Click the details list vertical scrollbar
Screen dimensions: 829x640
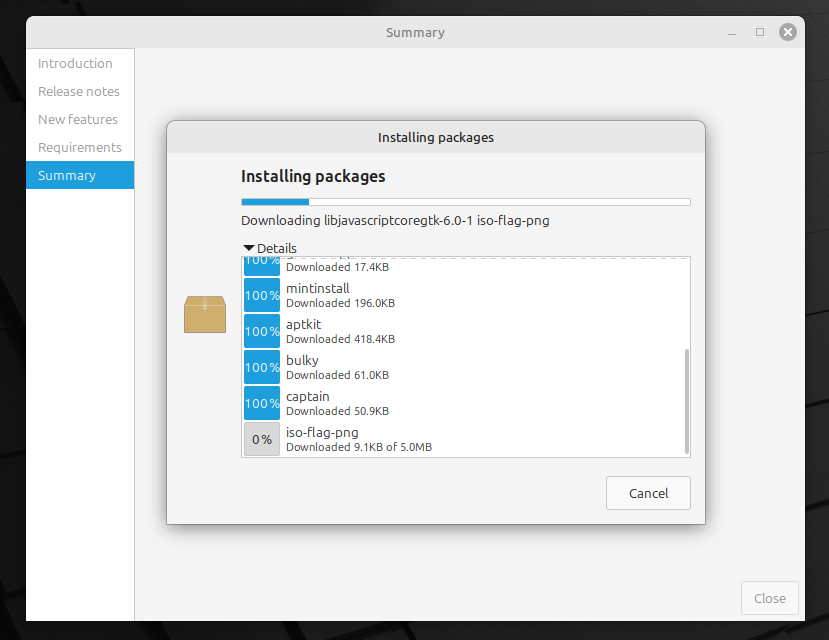(686, 400)
